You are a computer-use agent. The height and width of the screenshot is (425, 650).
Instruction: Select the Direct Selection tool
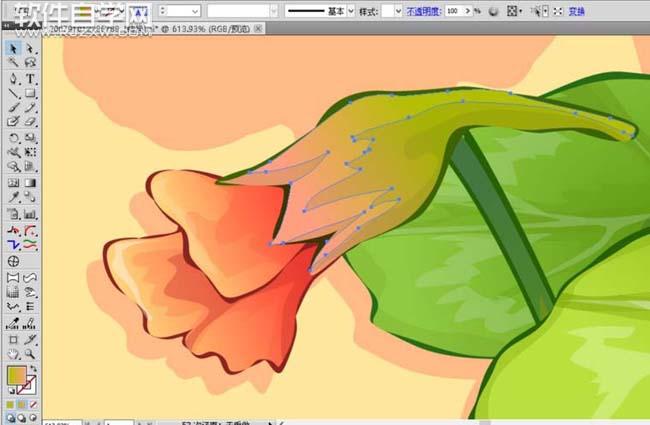[x=31, y=48]
